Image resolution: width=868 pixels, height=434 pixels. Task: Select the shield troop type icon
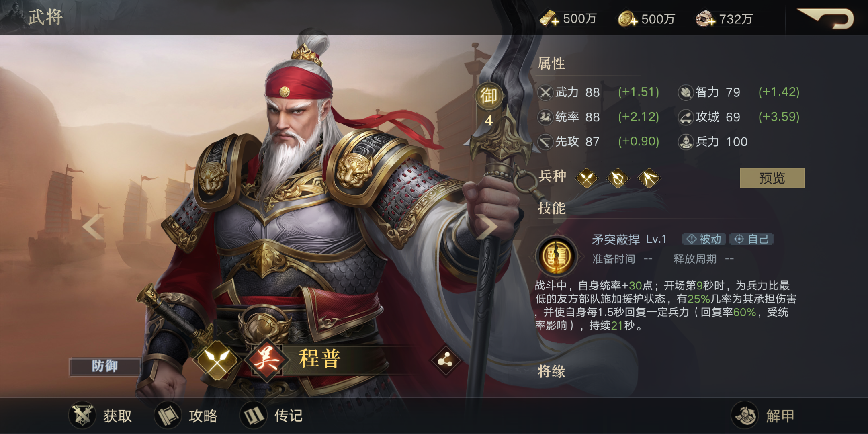point(618,178)
